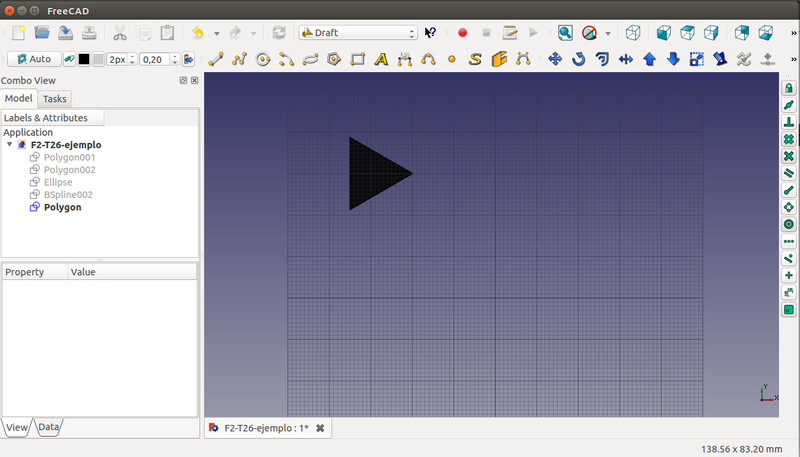Switch to the Tasks tab
Image resolution: width=800 pixels, height=457 pixels.
point(55,99)
